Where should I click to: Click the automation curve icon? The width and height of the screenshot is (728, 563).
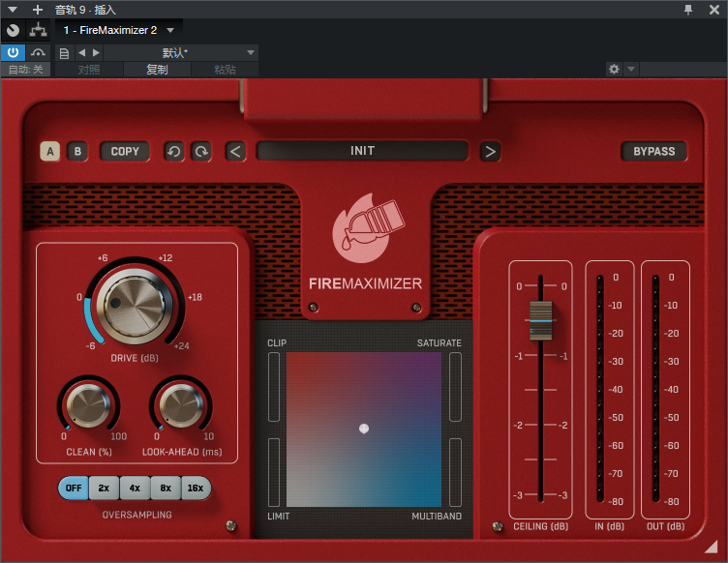tap(38, 52)
